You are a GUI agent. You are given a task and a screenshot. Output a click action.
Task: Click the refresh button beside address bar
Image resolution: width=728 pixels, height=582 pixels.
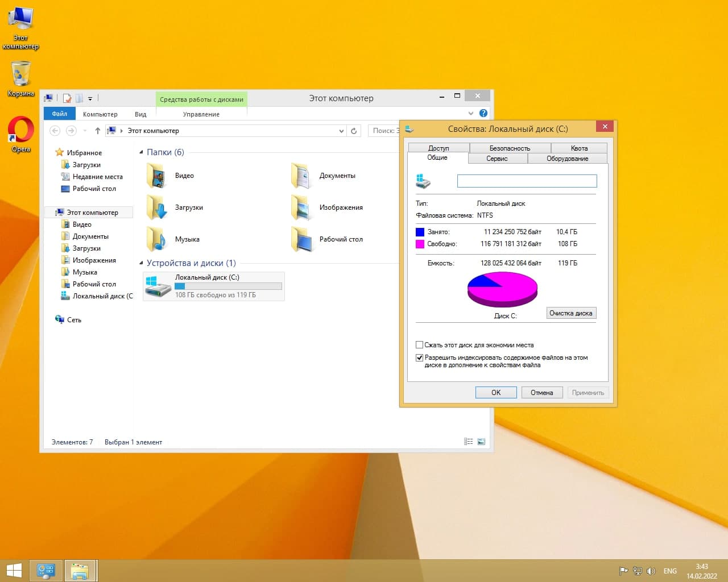(x=354, y=131)
